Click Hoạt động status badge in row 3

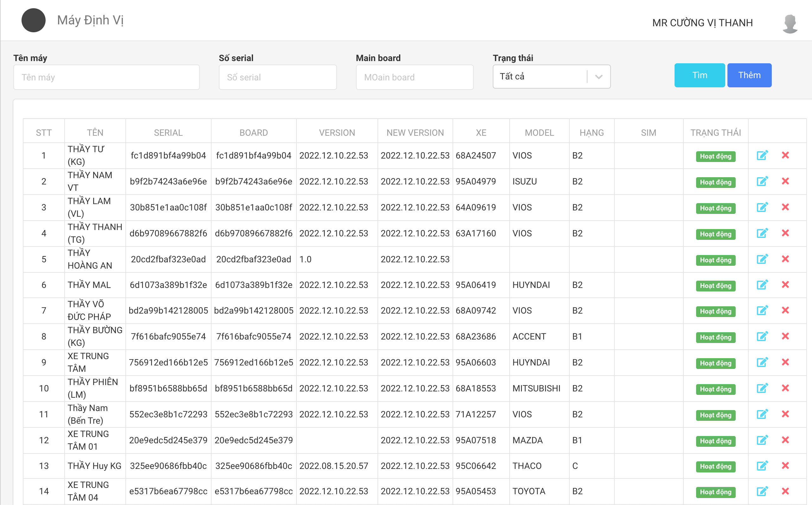715,208
